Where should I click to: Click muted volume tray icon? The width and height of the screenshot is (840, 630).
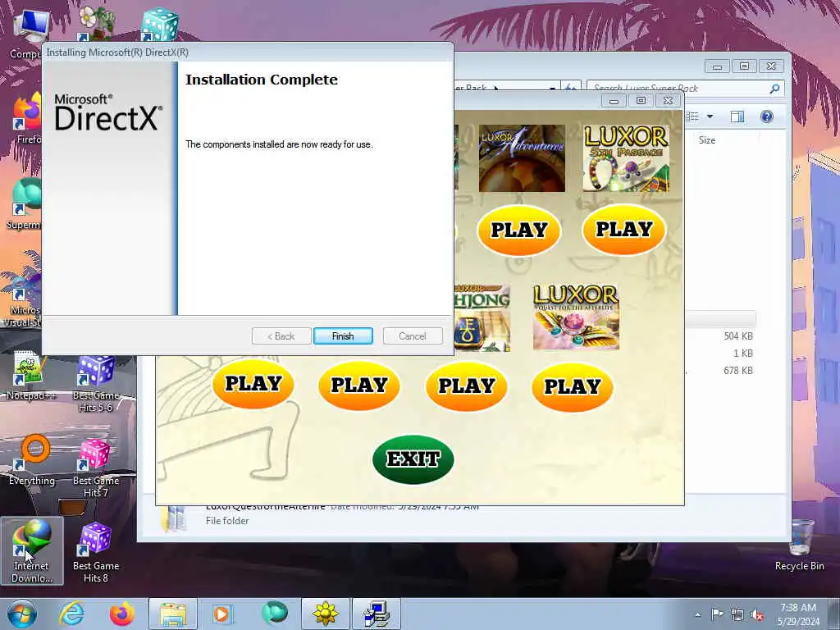click(757, 614)
